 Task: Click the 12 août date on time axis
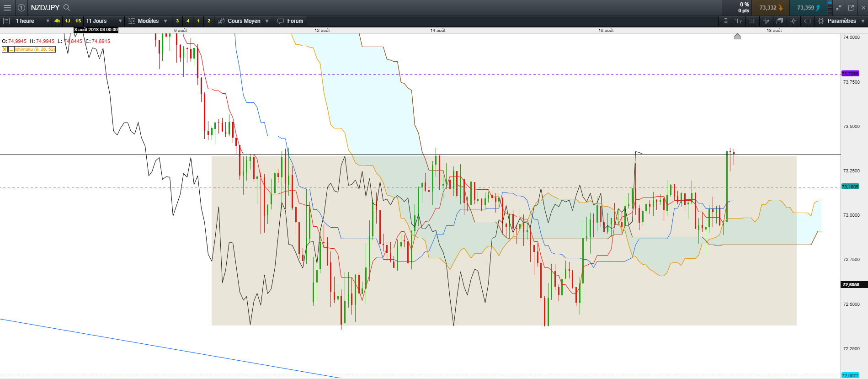(322, 31)
